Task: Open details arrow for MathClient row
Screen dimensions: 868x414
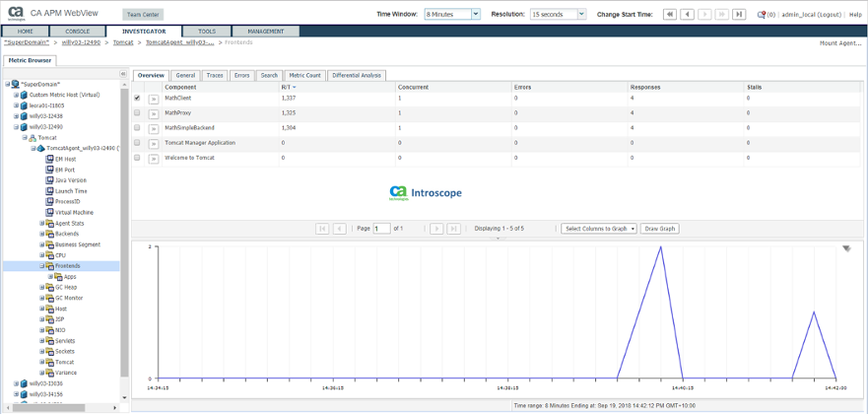Action: (x=154, y=99)
